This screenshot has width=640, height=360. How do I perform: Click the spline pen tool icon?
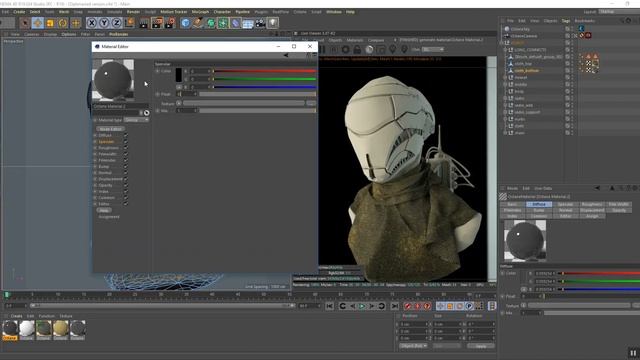coord(198,23)
